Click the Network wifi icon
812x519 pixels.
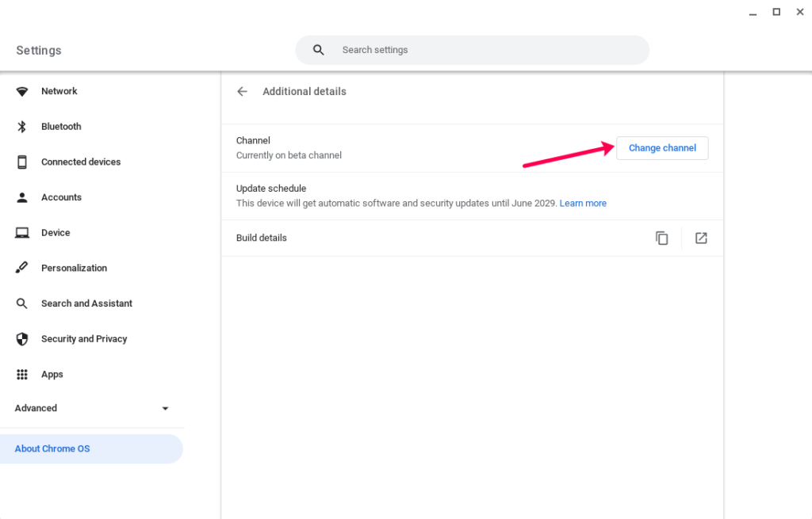21,92
